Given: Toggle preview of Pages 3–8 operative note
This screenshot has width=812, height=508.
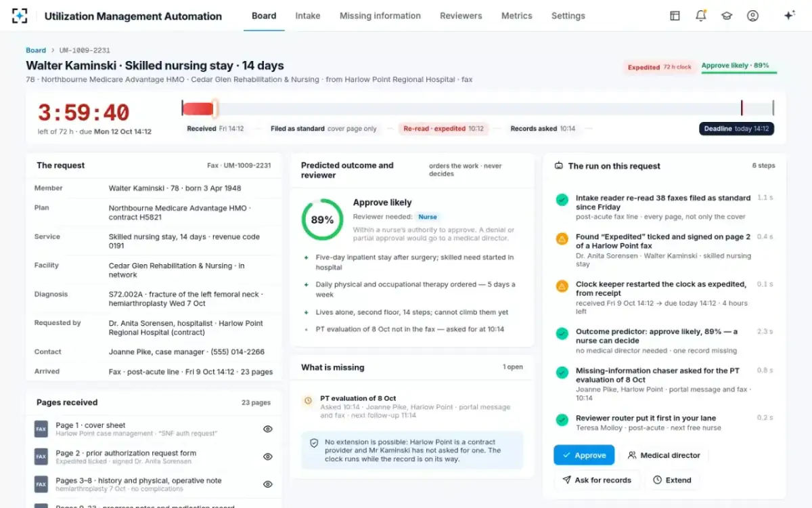Looking at the screenshot, I should point(268,484).
